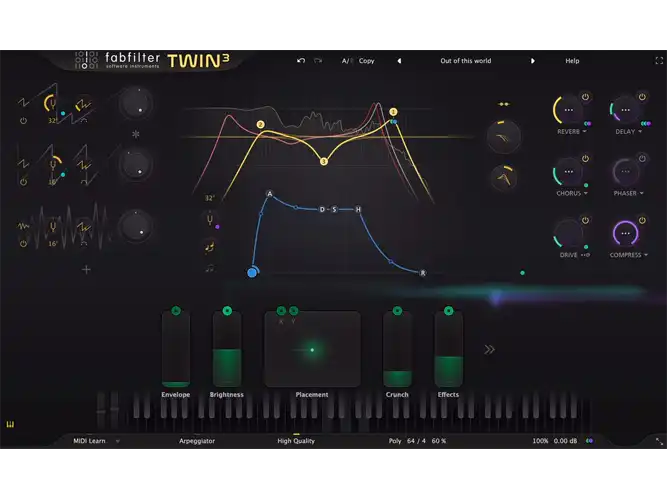Click MIDI Learn in bottom bar
The width and height of the screenshot is (667, 500).
point(89,441)
